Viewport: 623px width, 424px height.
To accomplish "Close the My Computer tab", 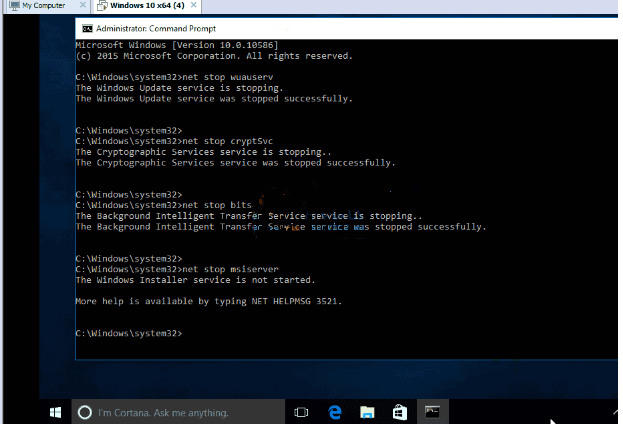I will pos(82,5).
